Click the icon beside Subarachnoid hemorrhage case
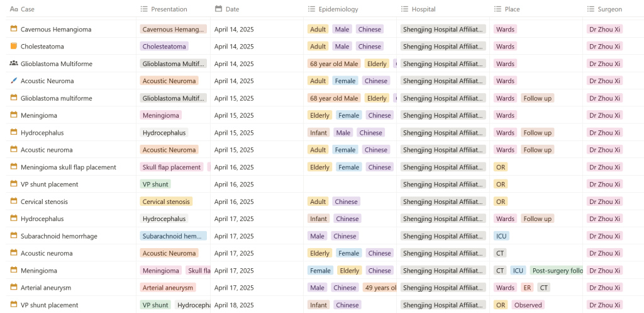This screenshot has width=644, height=313. click(14, 236)
